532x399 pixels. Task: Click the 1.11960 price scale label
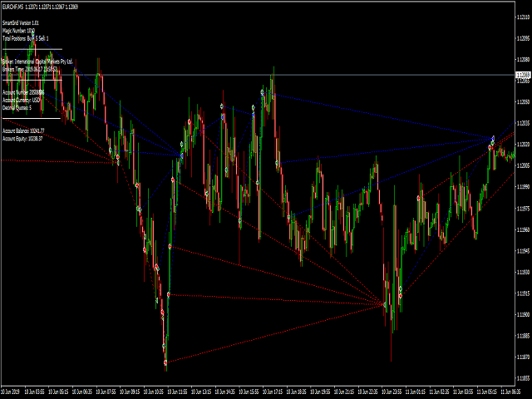coord(524,229)
